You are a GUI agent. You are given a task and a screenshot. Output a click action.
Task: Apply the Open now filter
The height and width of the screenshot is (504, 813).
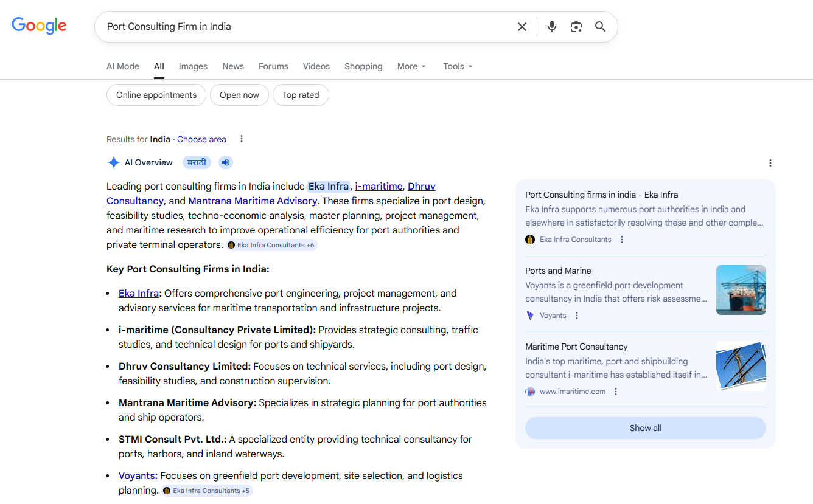[x=239, y=95]
